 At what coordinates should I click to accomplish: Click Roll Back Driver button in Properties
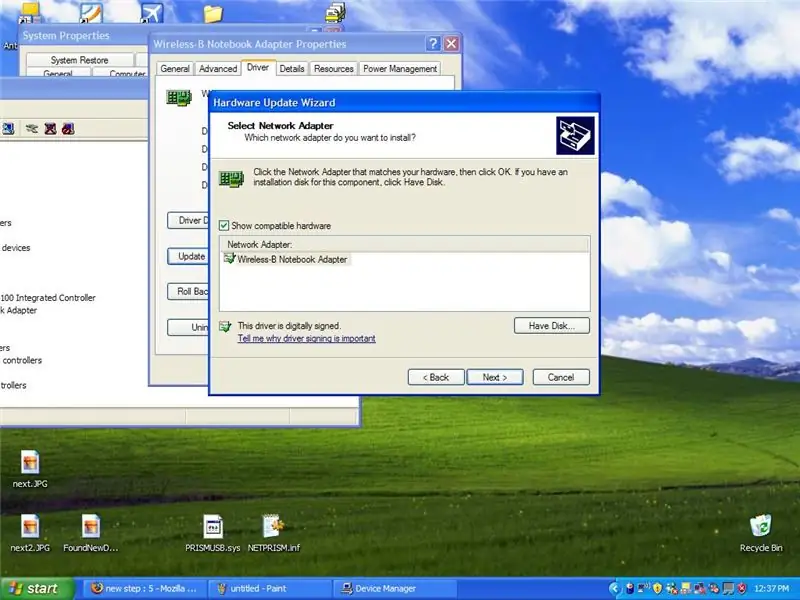point(188,291)
